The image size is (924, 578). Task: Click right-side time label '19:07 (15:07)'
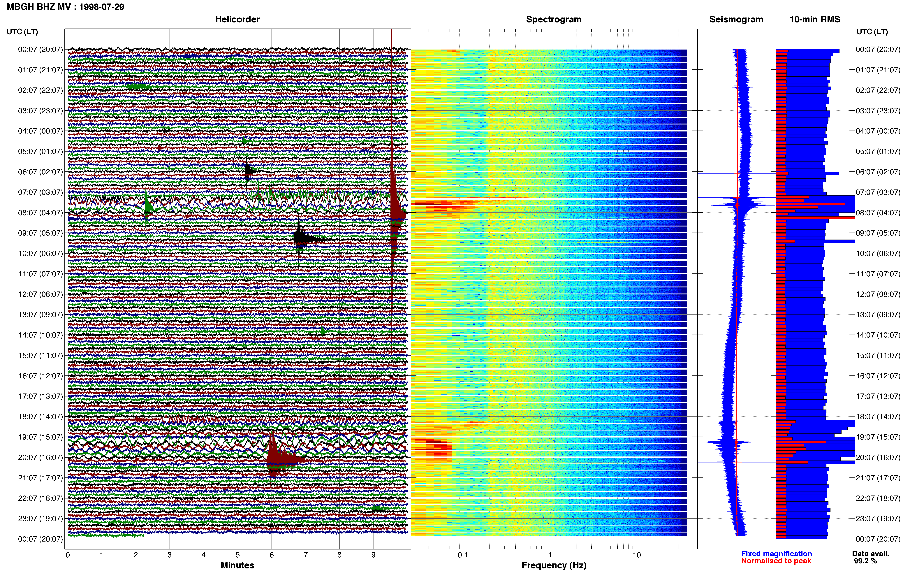[878, 437]
